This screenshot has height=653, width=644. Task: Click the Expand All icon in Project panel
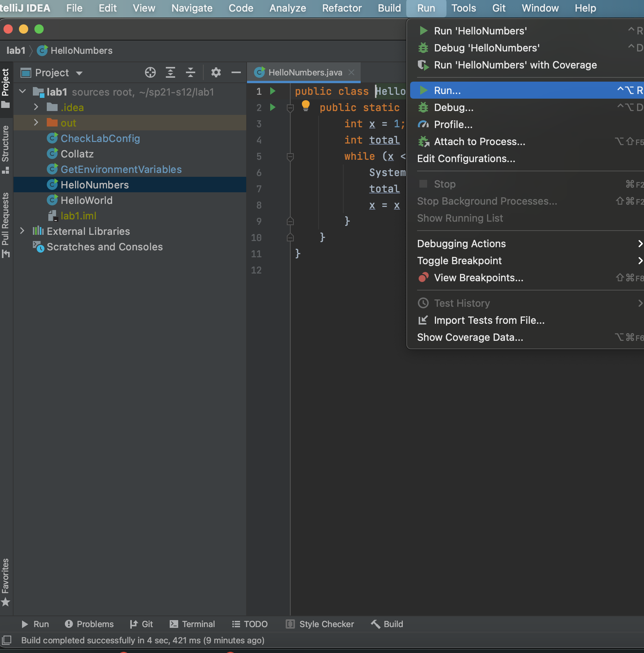coord(170,72)
